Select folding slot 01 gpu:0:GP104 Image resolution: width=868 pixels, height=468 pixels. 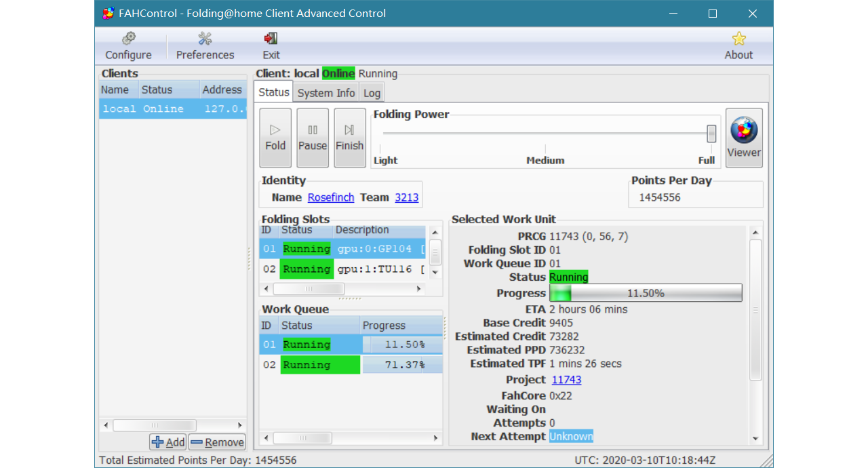(x=343, y=249)
